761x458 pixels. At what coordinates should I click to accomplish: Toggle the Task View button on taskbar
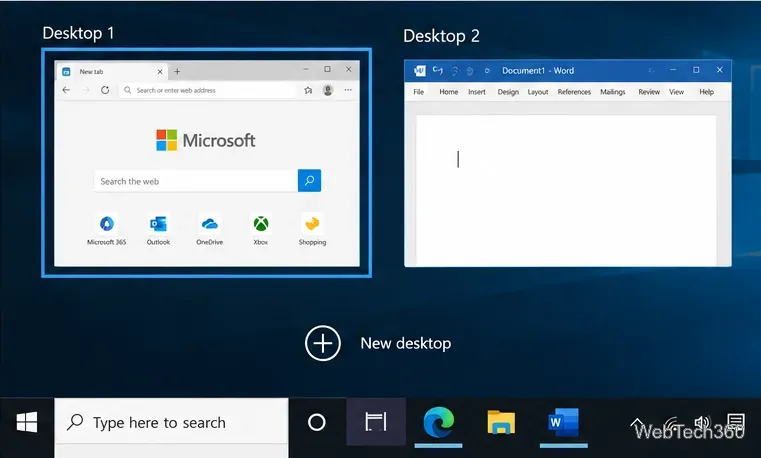376,422
